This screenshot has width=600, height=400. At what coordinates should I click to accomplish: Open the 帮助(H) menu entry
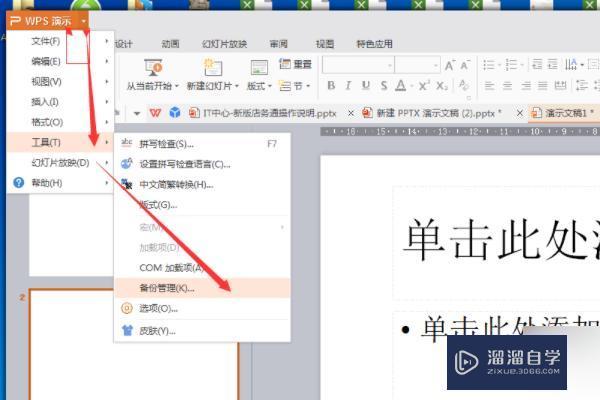[x=60, y=183]
